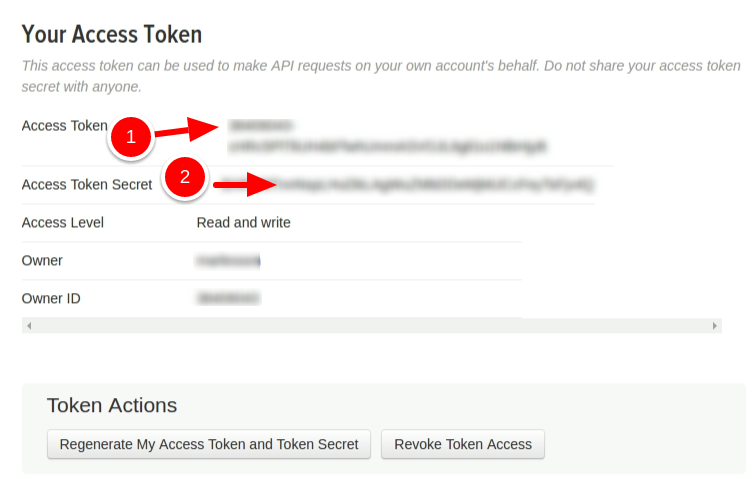Click the italic access token description text

coord(381,76)
